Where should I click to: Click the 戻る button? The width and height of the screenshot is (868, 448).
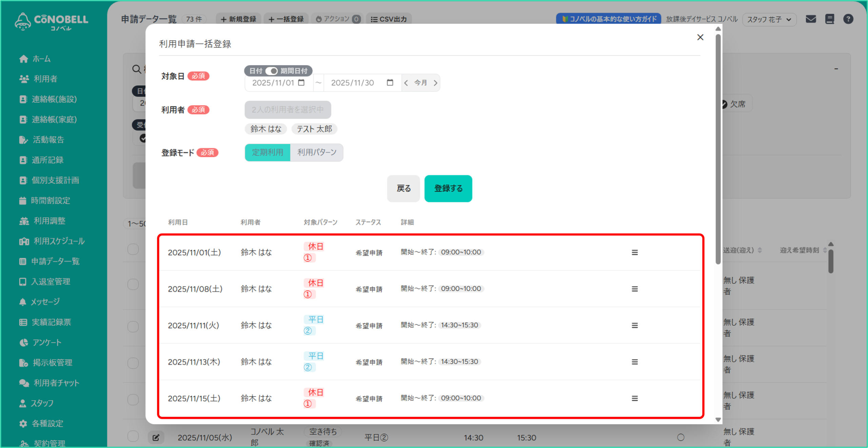[x=403, y=188]
